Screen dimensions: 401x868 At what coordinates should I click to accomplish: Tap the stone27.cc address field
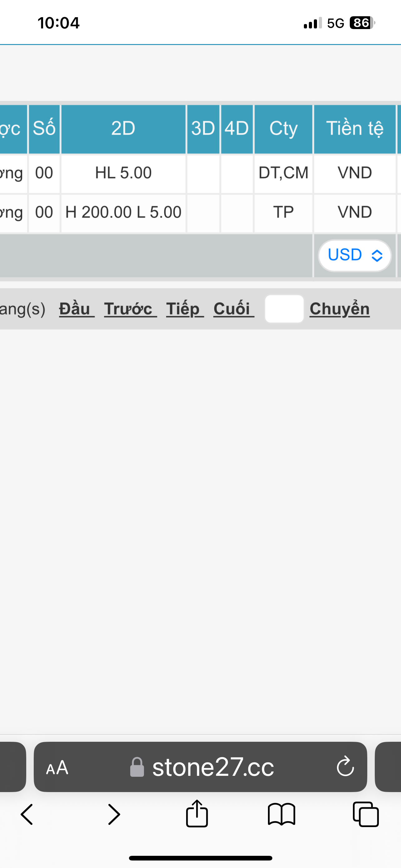pos(200,766)
